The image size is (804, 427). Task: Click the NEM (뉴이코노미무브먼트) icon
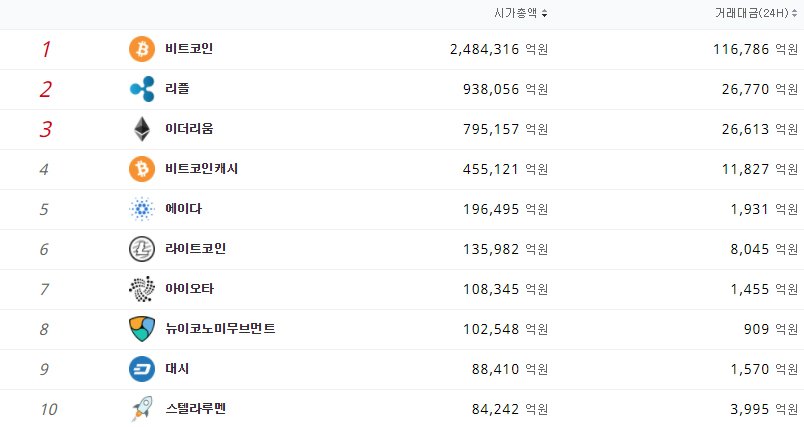tap(142, 329)
